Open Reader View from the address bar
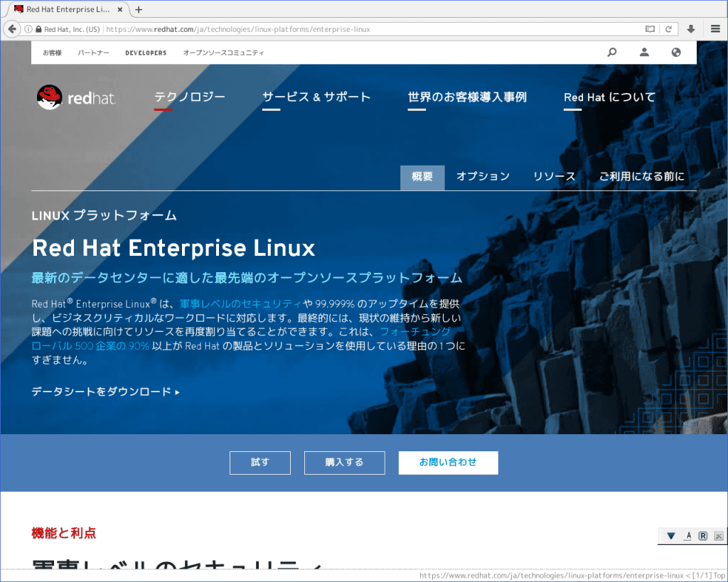The height and width of the screenshot is (582, 728). pos(649,29)
